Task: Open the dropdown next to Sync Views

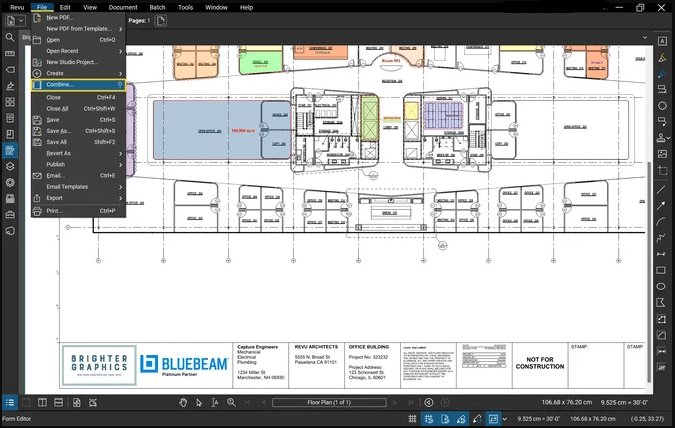Action: pos(505,419)
